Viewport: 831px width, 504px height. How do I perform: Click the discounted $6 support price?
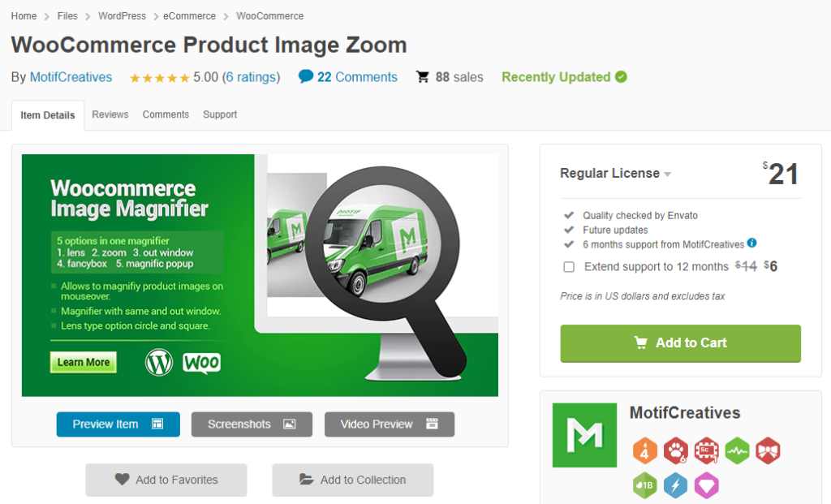(x=771, y=266)
